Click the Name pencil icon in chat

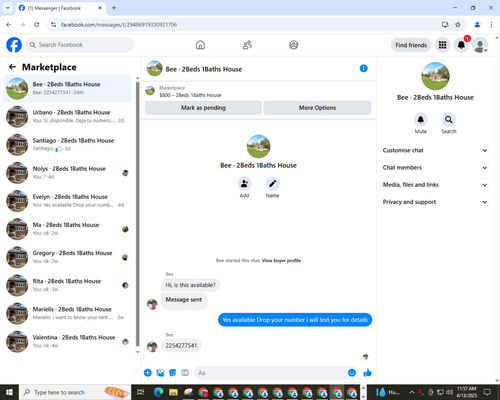pyautogui.click(x=272, y=184)
